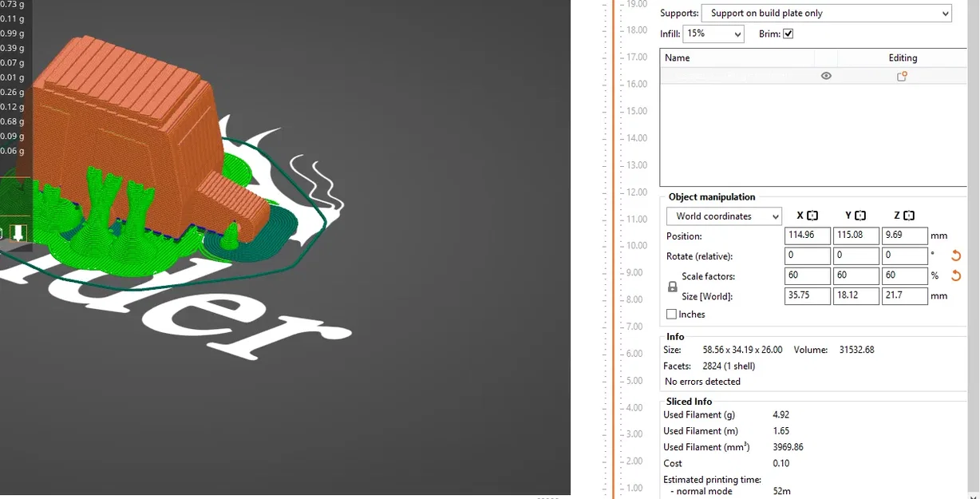
Task: Click the filament volume value 3969.86
Action: 788,447
